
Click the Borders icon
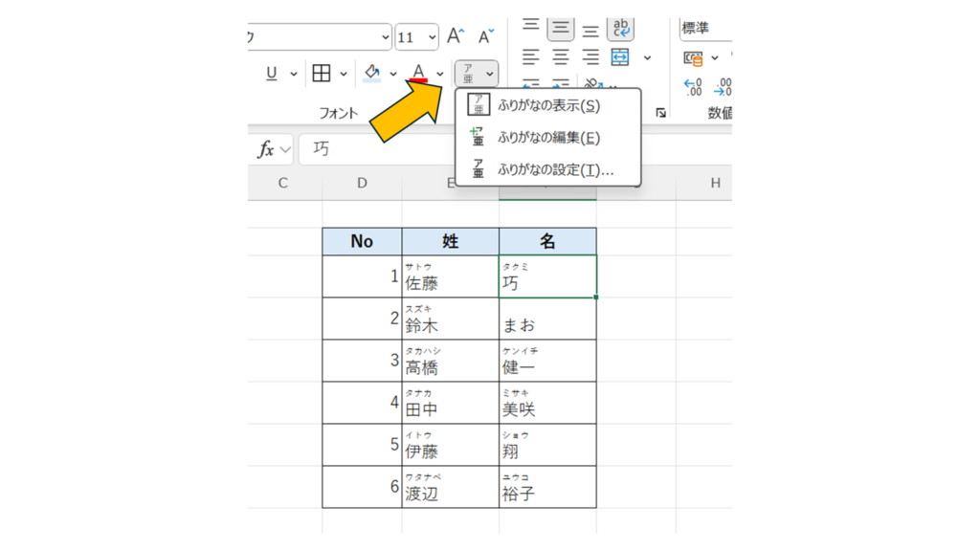[322, 74]
